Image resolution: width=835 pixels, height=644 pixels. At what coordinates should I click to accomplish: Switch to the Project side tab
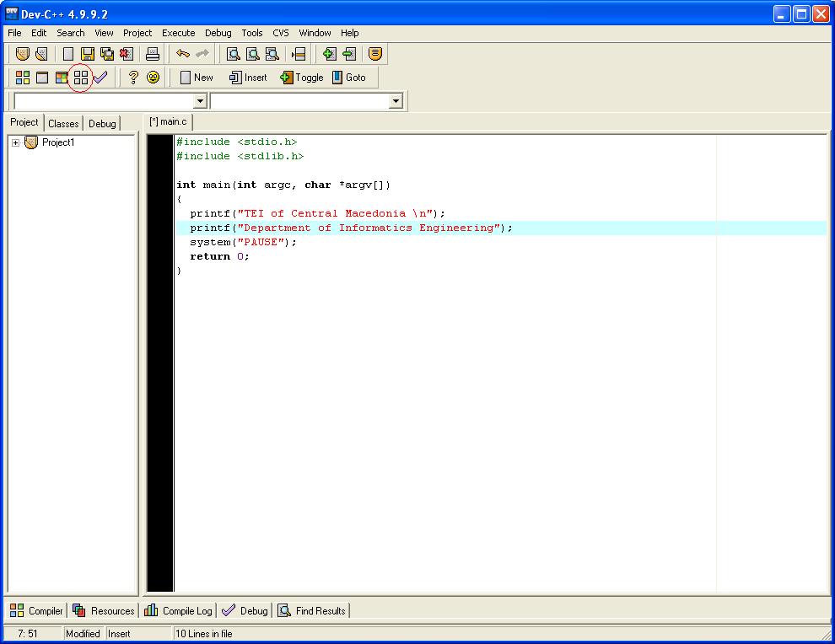click(24, 122)
